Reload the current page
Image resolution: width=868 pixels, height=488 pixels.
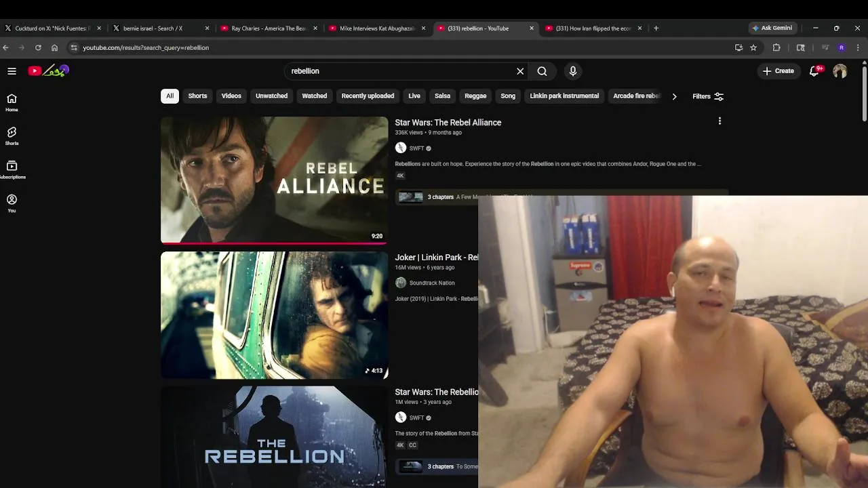point(38,47)
